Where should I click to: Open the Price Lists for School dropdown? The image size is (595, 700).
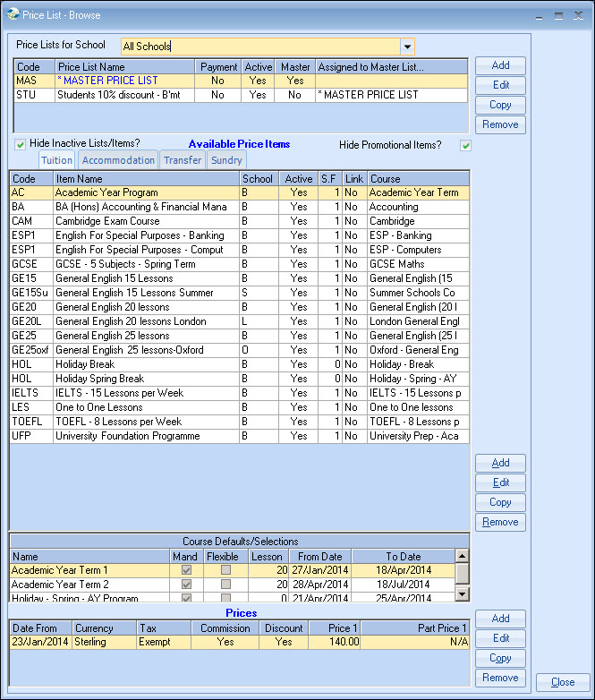(x=407, y=47)
